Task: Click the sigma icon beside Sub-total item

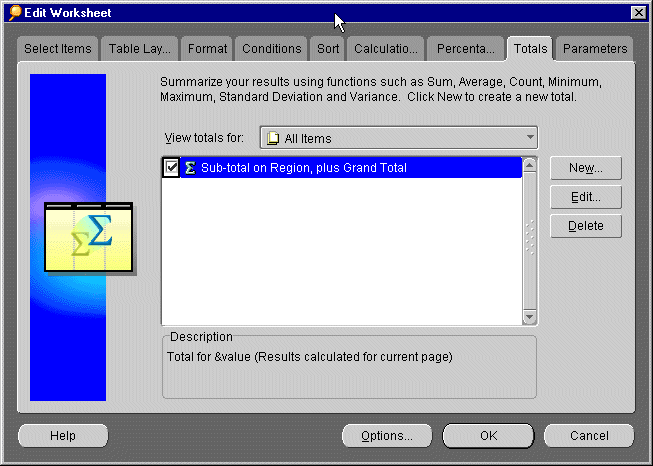Action: pos(190,168)
